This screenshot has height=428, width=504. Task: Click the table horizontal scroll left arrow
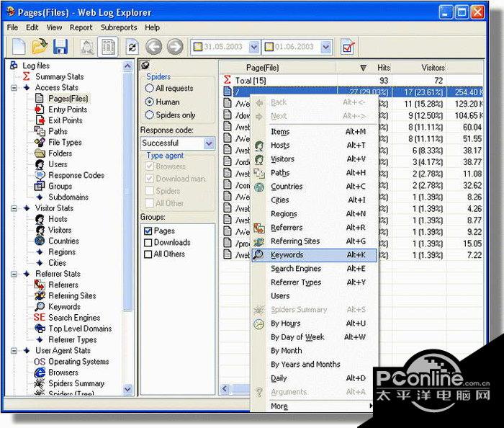tap(225, 389)
